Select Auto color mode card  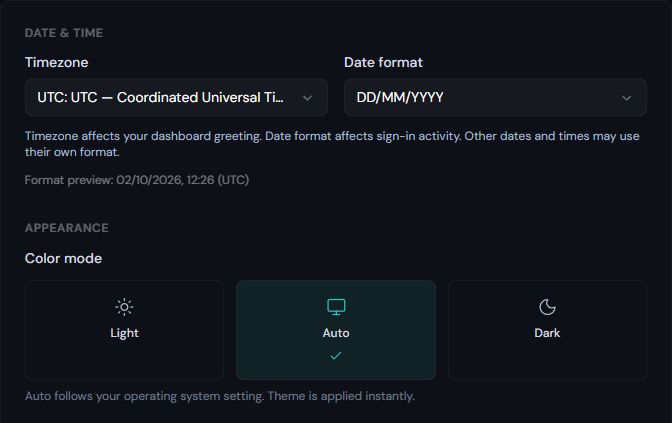[336, 330]
